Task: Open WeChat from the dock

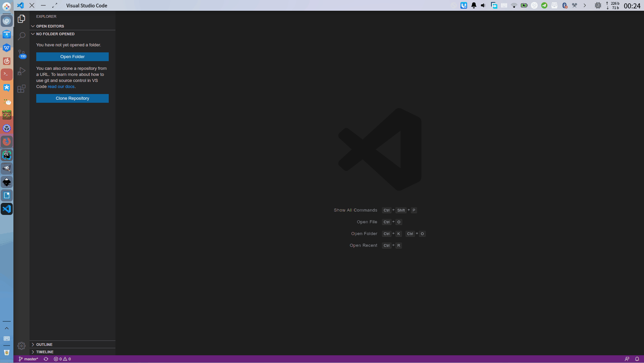Action: (7, 101)
